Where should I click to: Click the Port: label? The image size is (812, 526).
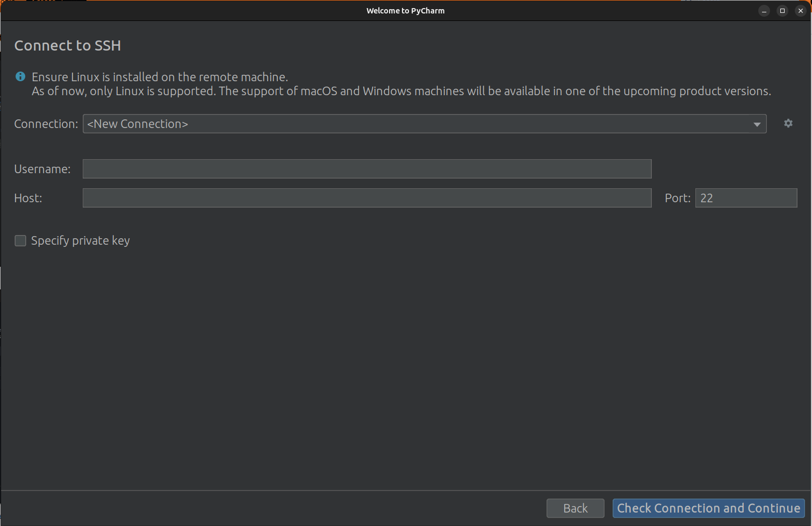click(678, 198)
